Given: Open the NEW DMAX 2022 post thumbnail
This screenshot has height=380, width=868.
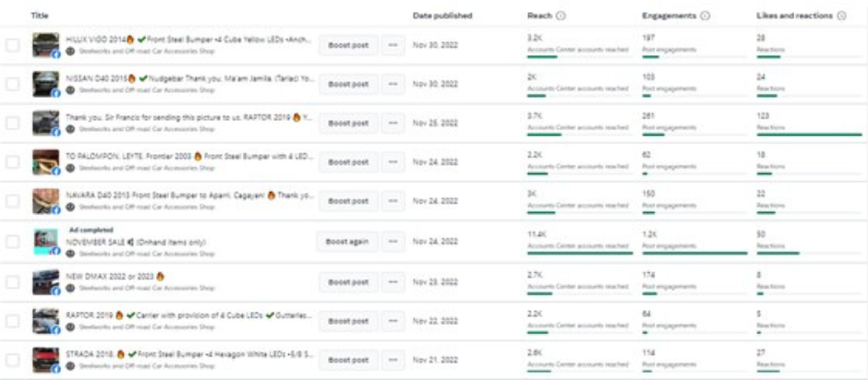Looking at the screenshot, I should click(x=46, y=281).
